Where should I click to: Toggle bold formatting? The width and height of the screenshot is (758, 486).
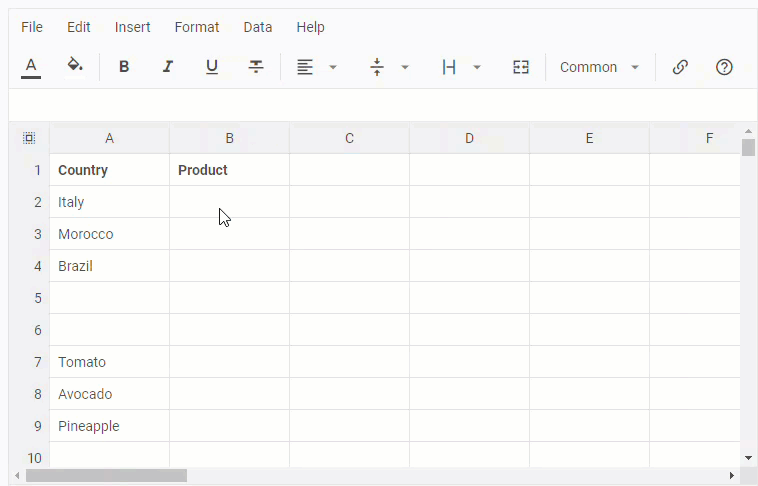pos(124,67)
